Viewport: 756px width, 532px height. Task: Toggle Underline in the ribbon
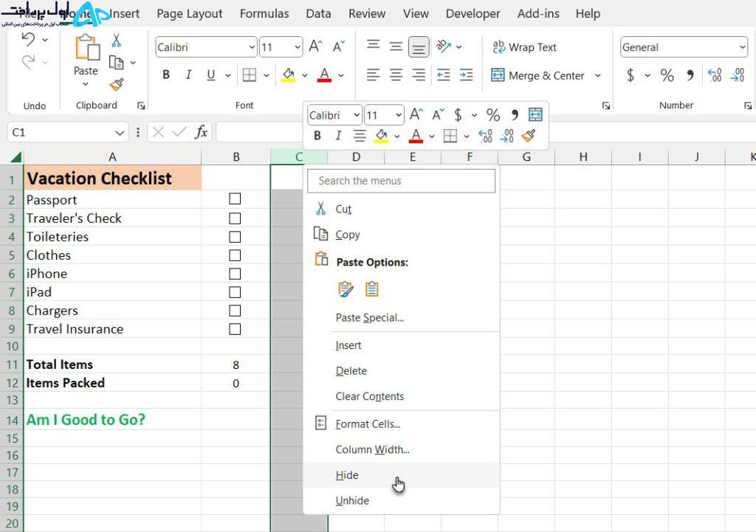click(210, 75)
